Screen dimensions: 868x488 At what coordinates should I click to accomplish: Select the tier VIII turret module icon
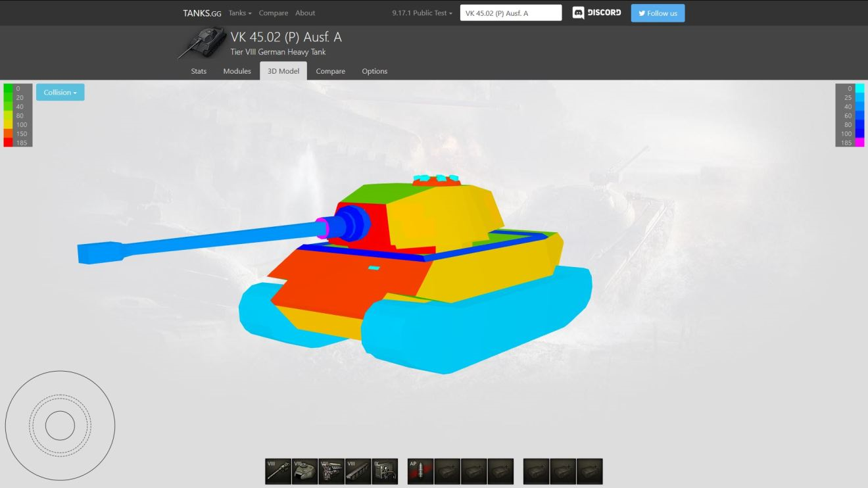[x=305, y=472]
